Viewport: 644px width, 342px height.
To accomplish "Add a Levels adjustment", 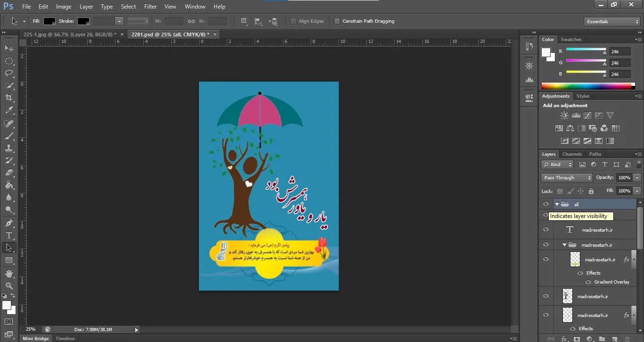I will 576,115.
